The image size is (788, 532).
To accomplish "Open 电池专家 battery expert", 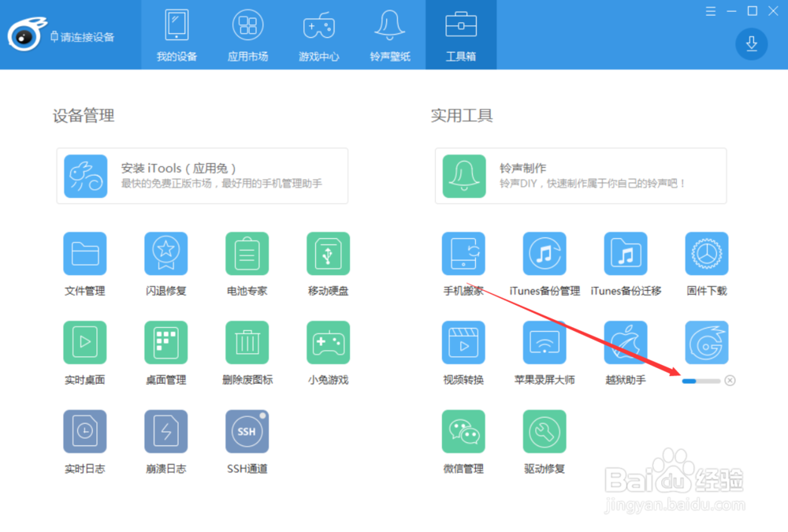I will (247, 253).
